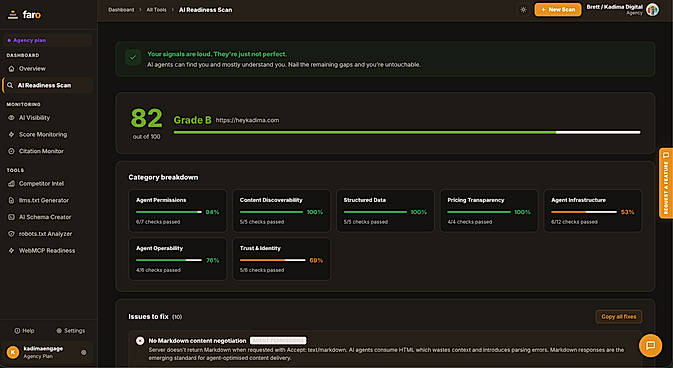Click the faro logo icon
Viewport: 673px width, 368px height.
pyautogui.click(x=13, y=15)
